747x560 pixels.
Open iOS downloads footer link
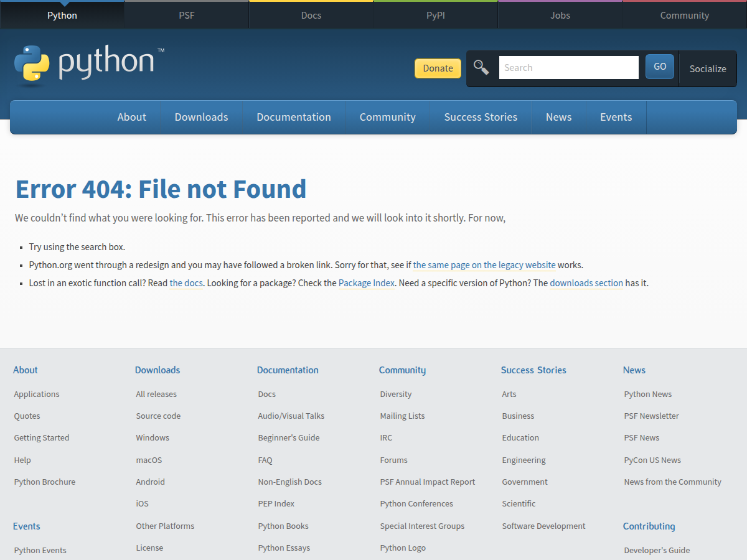point(143,503)
